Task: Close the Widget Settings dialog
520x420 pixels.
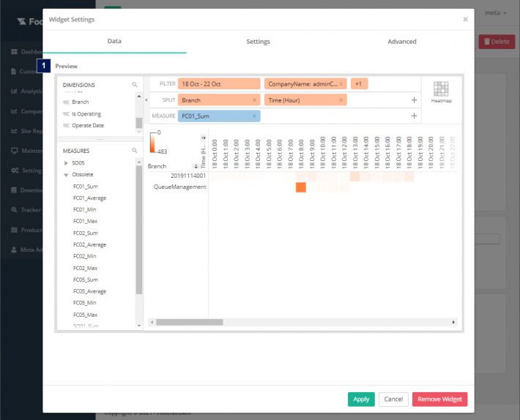Action: [x=465, y=20]
